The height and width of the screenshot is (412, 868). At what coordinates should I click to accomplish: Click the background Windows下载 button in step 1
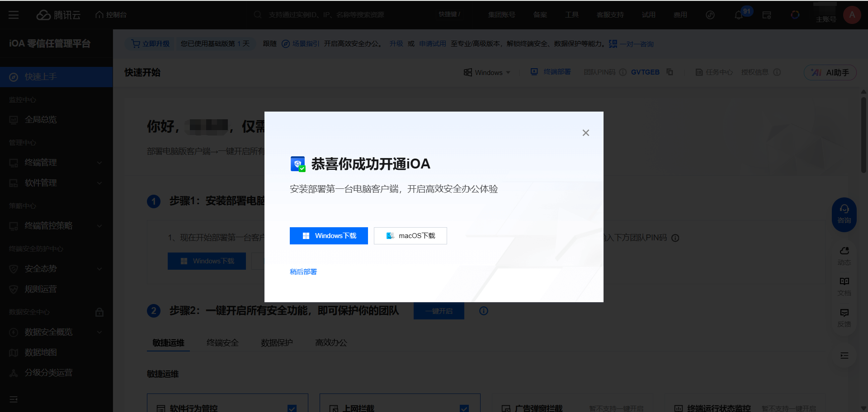[207, 261]
